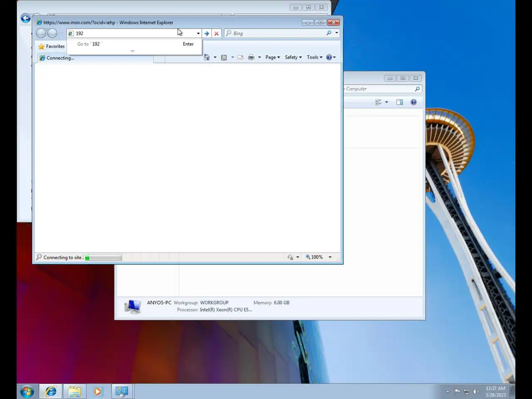Click the Home icon in the command bar
This screenshot has width=532, height=399.
click(207, 57)
